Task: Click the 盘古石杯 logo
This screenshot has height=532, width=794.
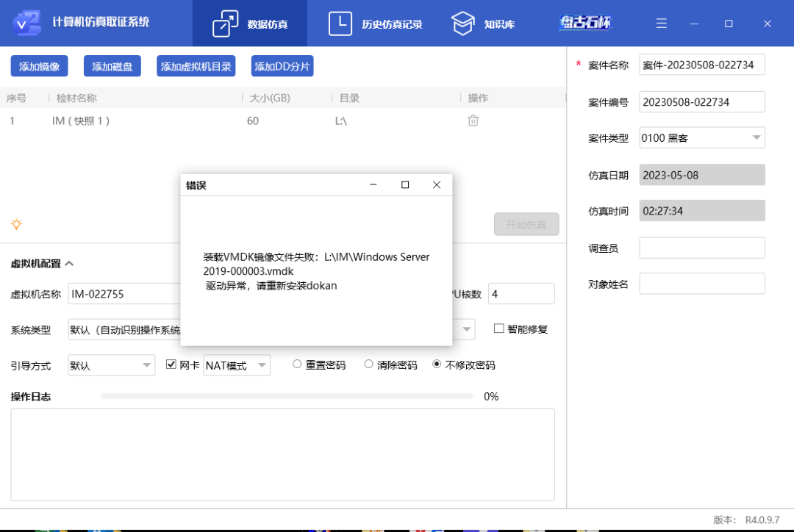Action: 585,22
